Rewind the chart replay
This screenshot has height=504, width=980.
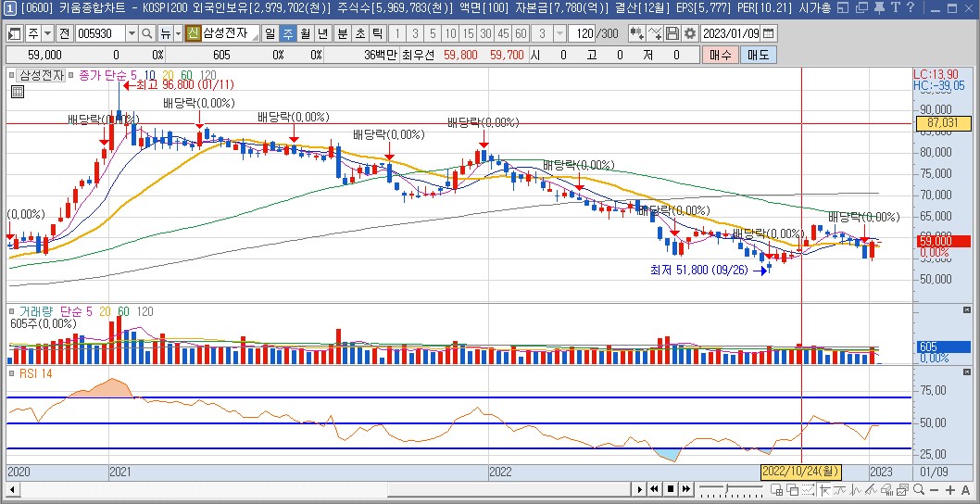point(654,489)
